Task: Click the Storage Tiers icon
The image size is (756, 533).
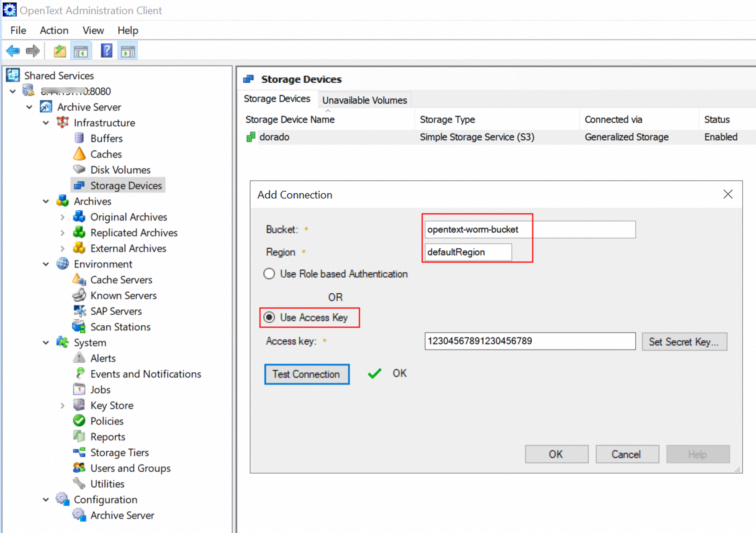Action: (79, 452)
